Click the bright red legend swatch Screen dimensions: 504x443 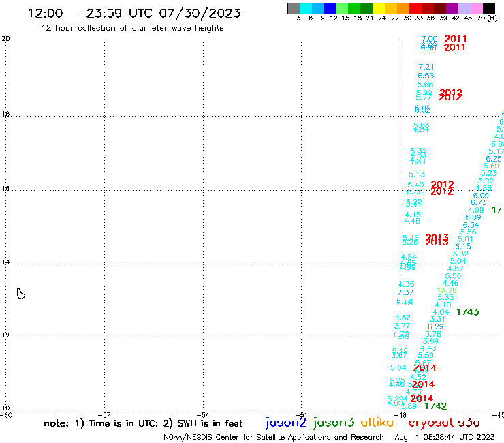[415, 8]
